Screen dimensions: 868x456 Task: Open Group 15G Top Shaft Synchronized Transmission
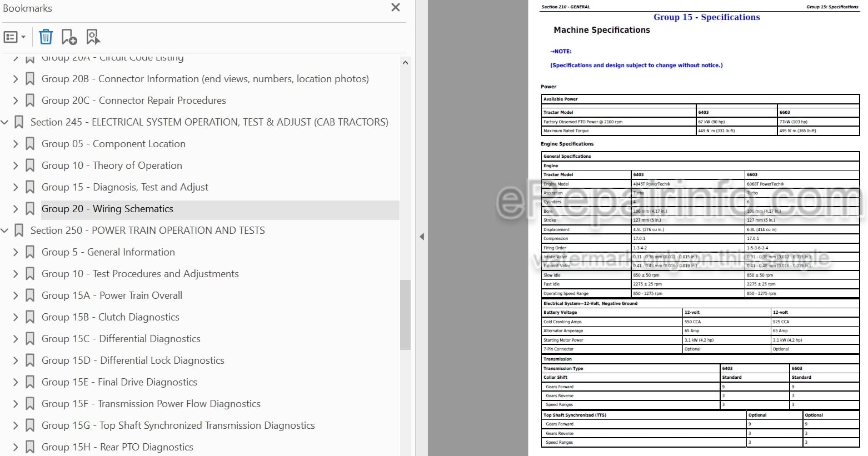[x=178, y=425]
